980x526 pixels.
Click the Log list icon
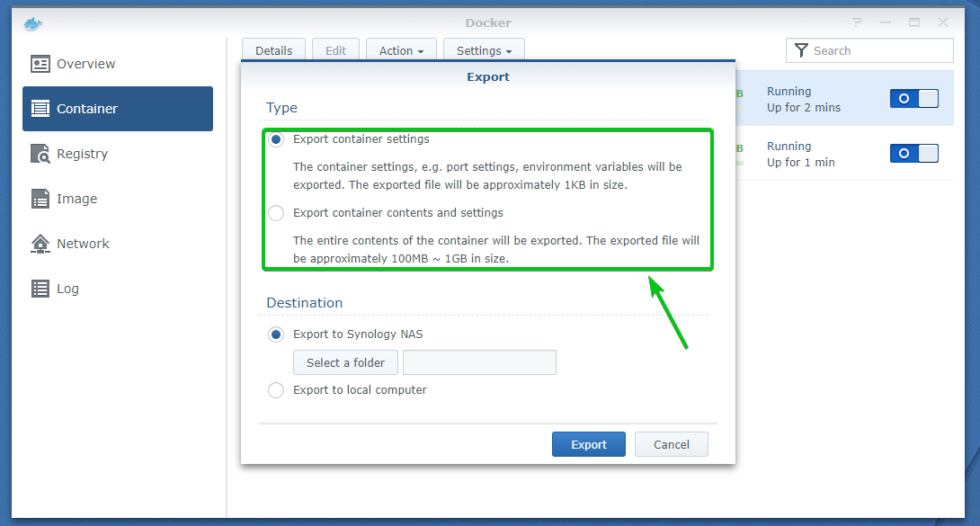[x=40, y=289]
